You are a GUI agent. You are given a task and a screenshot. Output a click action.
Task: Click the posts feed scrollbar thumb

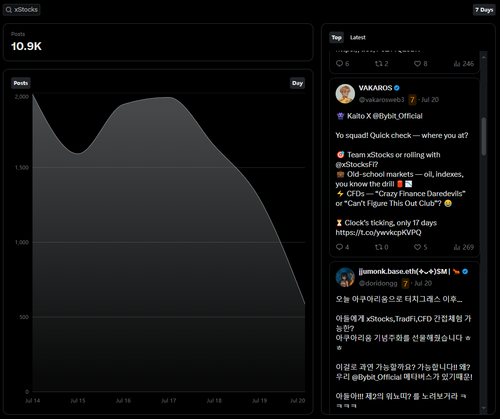[x=484, y=136]
